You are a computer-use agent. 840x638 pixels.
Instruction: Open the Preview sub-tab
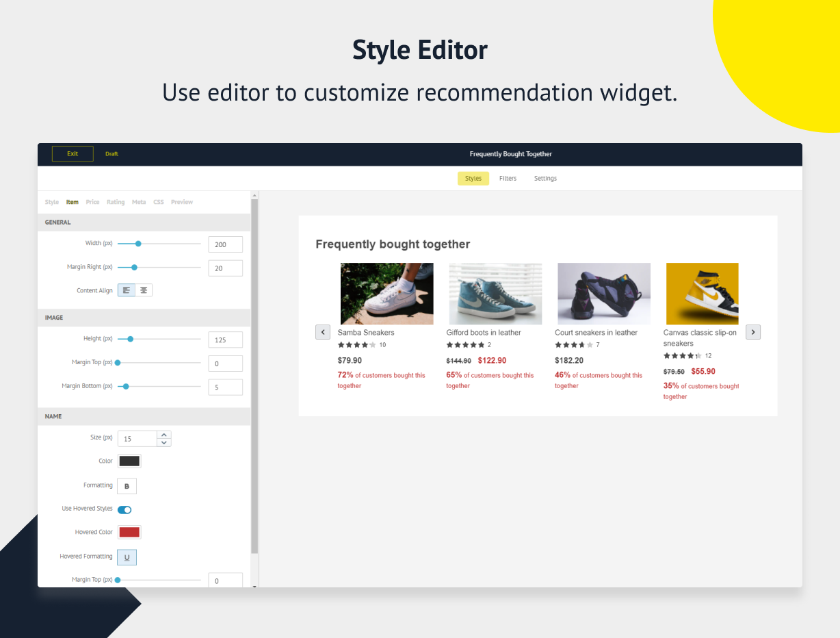182,202
